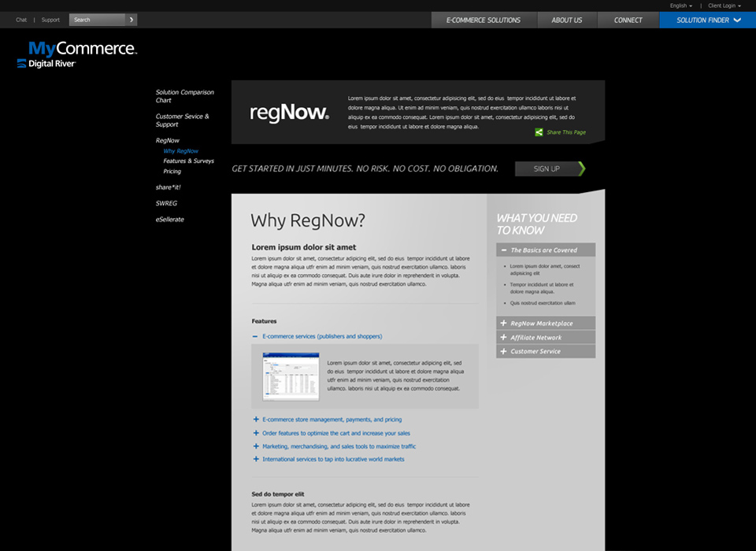Click into the Search input field
The width and height of the screenshot is (756, 551).
98,20
